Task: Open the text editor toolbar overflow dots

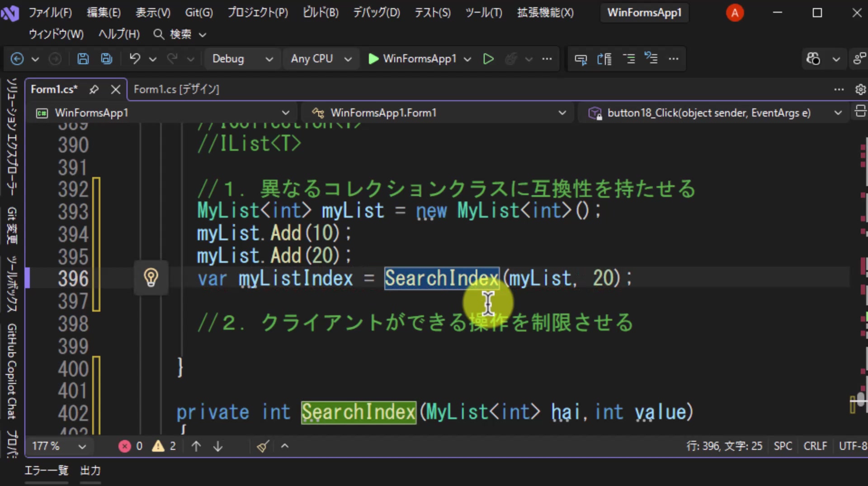Action: [x=674, y=59]
